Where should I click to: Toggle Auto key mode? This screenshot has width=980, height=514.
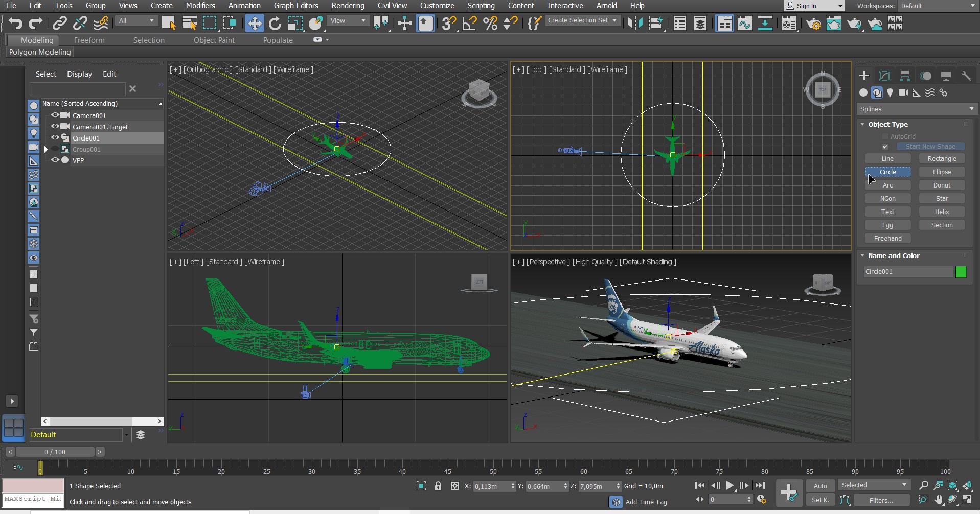coord(821,486)
